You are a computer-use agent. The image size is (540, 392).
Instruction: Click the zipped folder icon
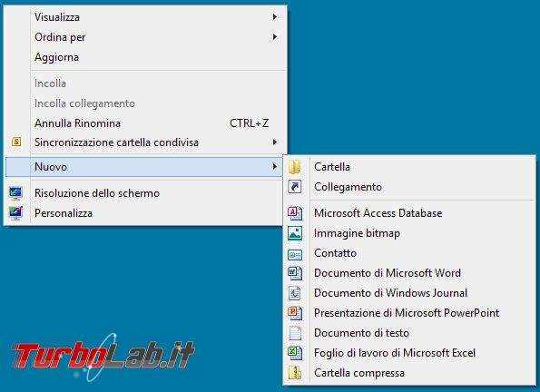pos(295,373)
